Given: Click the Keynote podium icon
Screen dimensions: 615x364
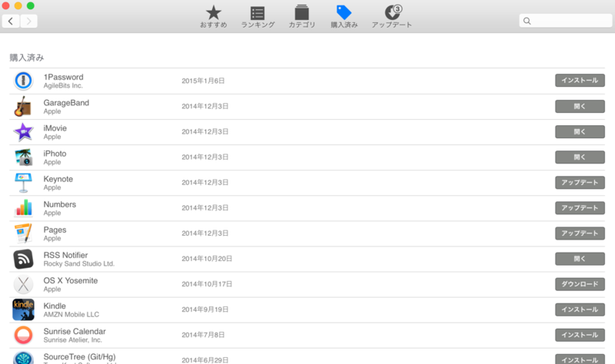Looking at the screenshot, I should tap(23, 183).
